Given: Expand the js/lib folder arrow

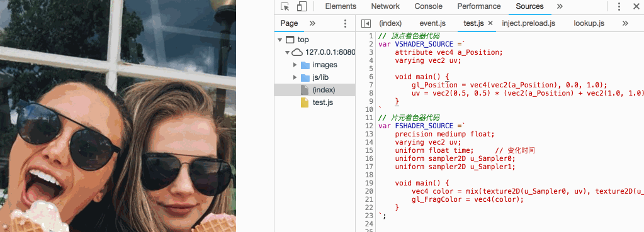Looking at the screenshot, I should click(295, 77).
